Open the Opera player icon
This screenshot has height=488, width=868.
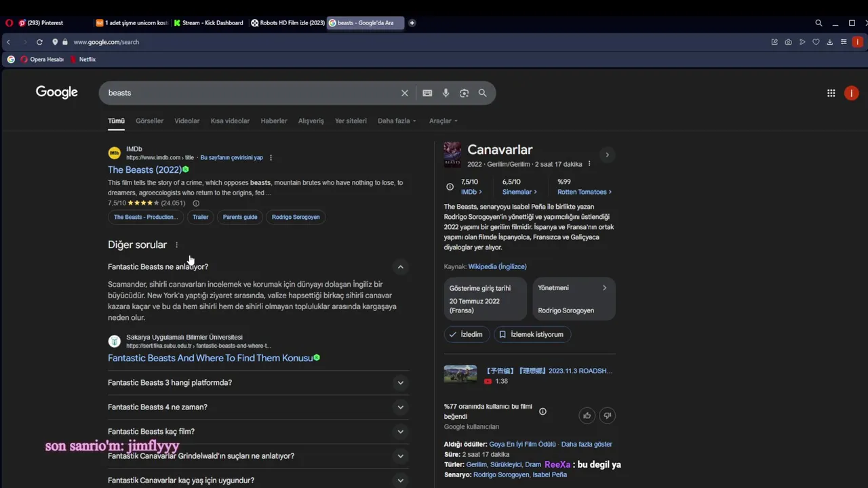(x=802, y=42)
